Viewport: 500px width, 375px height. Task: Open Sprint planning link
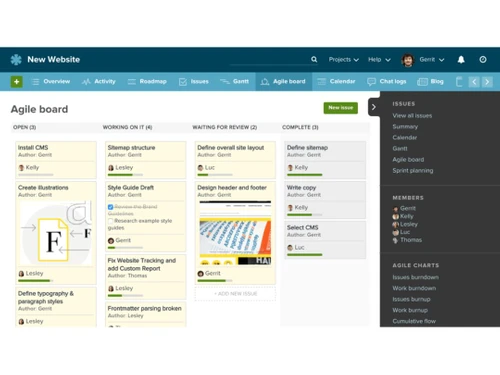point(413,171)
